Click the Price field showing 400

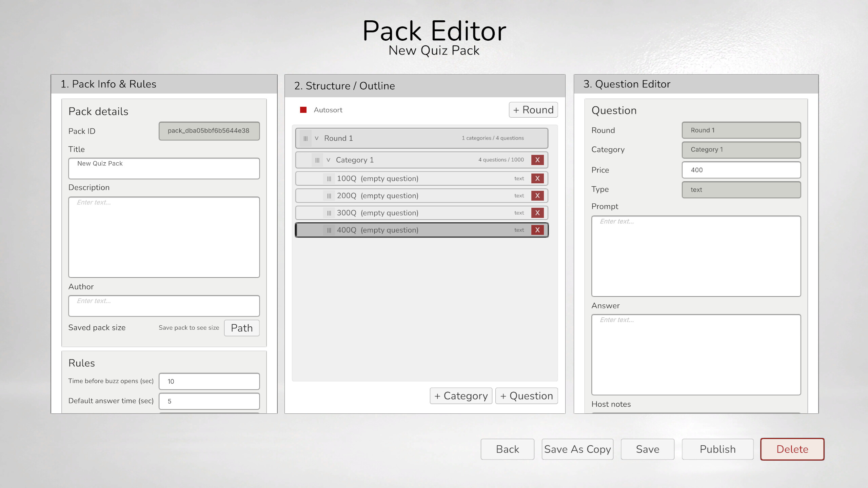click(741, 170)
